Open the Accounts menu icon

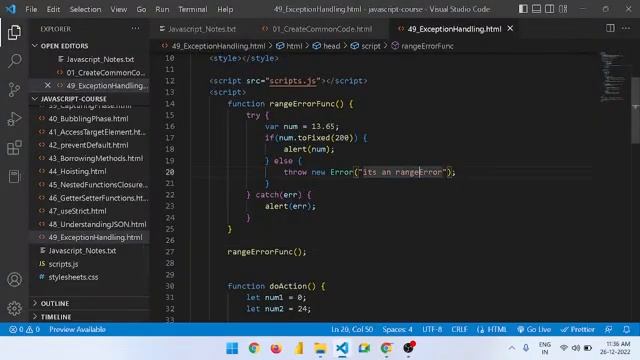click(x=14, y=280)
